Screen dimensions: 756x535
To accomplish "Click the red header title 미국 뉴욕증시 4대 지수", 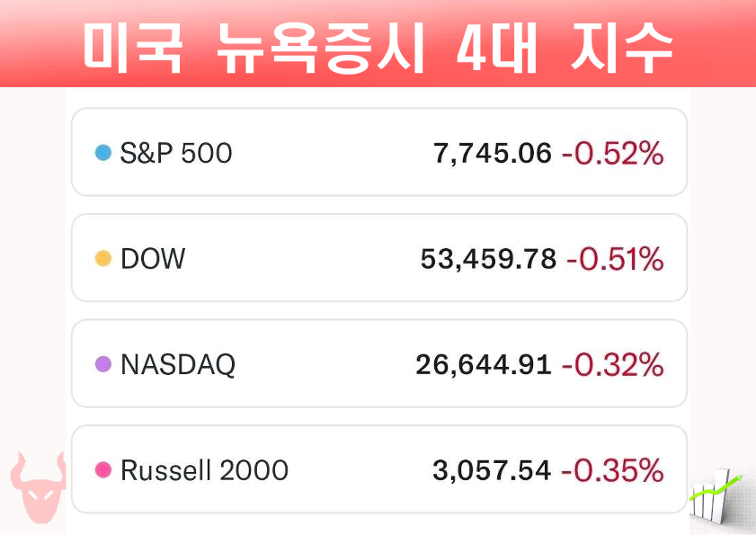I will coord(378,49).
